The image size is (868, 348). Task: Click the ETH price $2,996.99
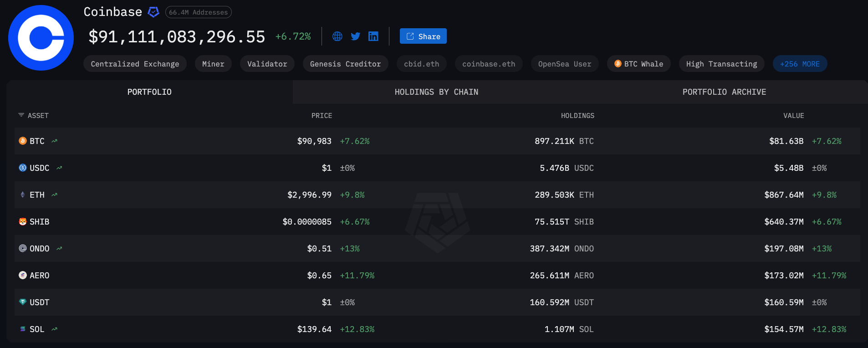point(309,195)
